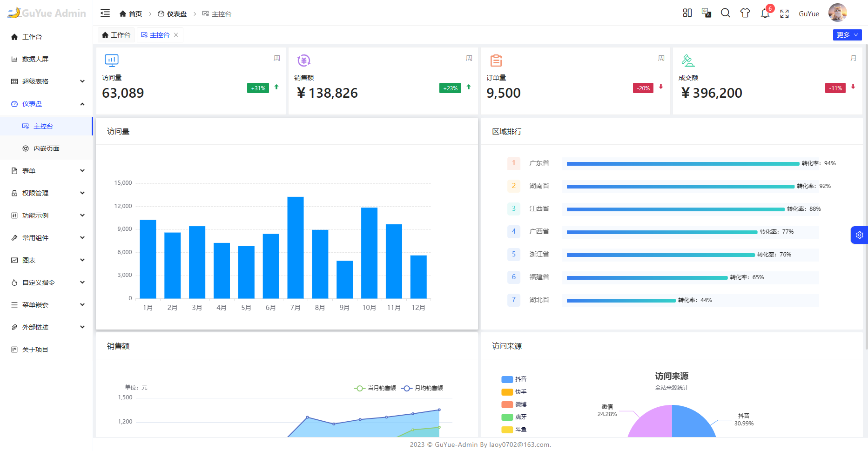Click the user avatar picture
Viewport: 868px width, 451px height.
pyautogui.click(x=838, y=13)
